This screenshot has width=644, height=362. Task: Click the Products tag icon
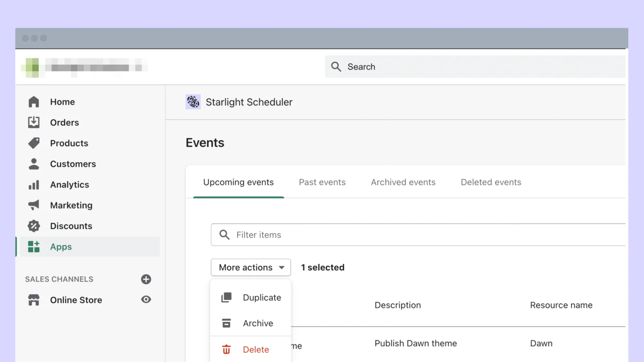click(x=34, y=143)
